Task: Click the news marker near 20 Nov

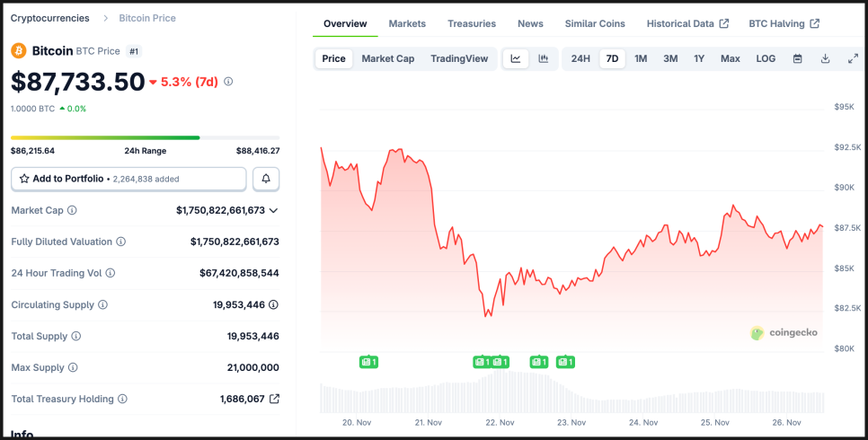Action: [x=368, y=362]
